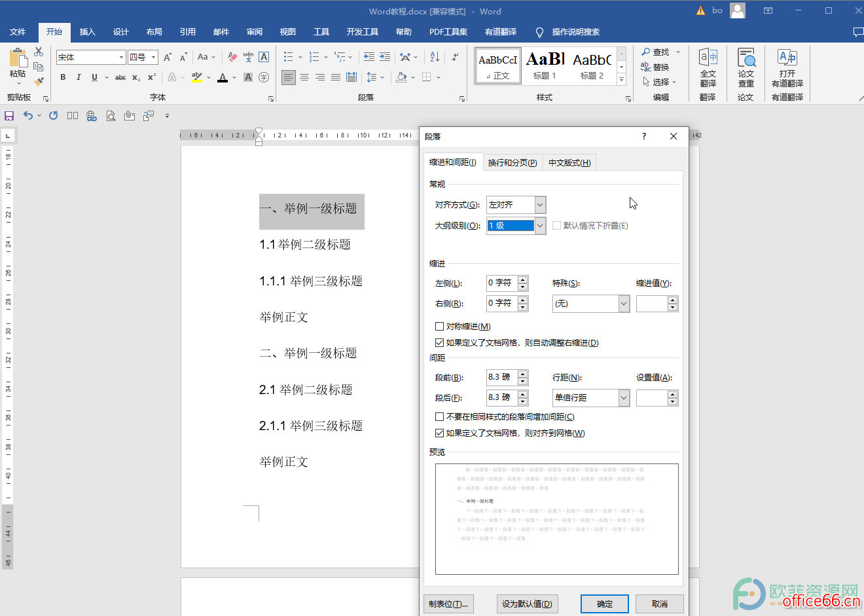Open the 布局 ribbon tab
This screenshot has width=864, height=616.
click(x=154, y=31)
